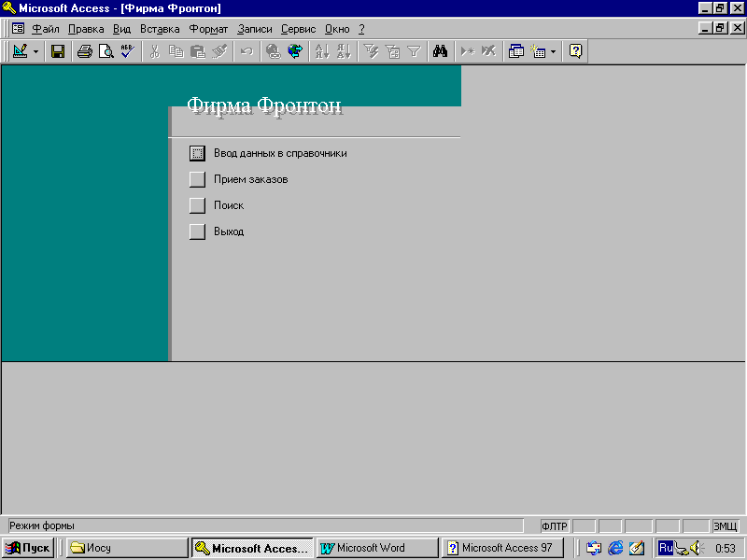
Task: Open the Пуск start button
Action: 28,548
